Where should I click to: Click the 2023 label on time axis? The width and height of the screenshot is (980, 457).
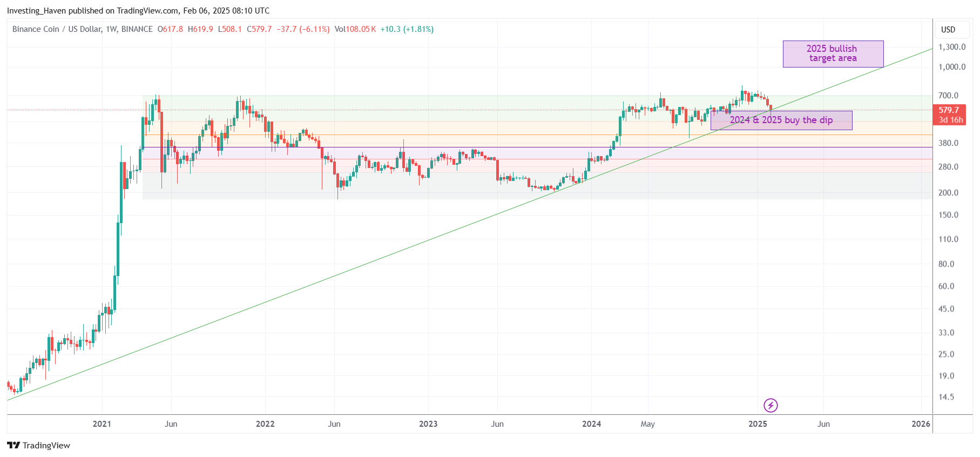coord(428,424)
